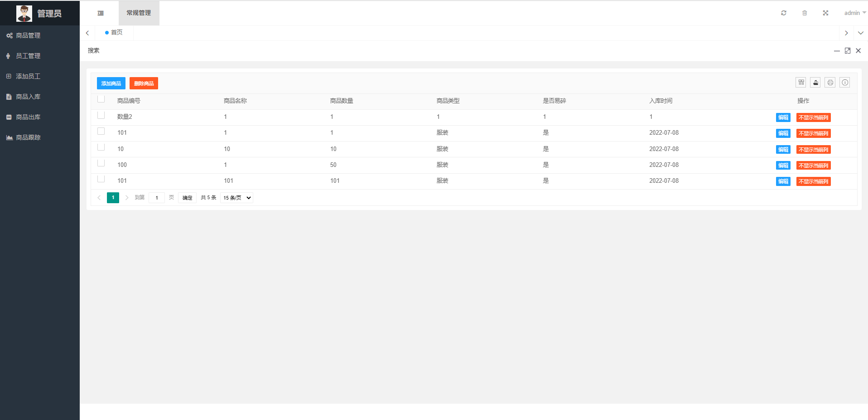Click the 入库时间 column header

coord(661,101)
